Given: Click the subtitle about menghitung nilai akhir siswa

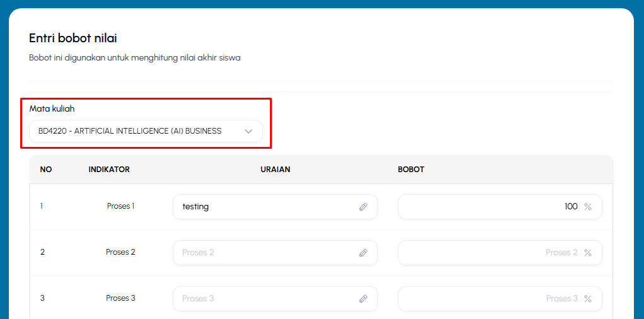Looking at the screenshot, I should coord(135,58).
